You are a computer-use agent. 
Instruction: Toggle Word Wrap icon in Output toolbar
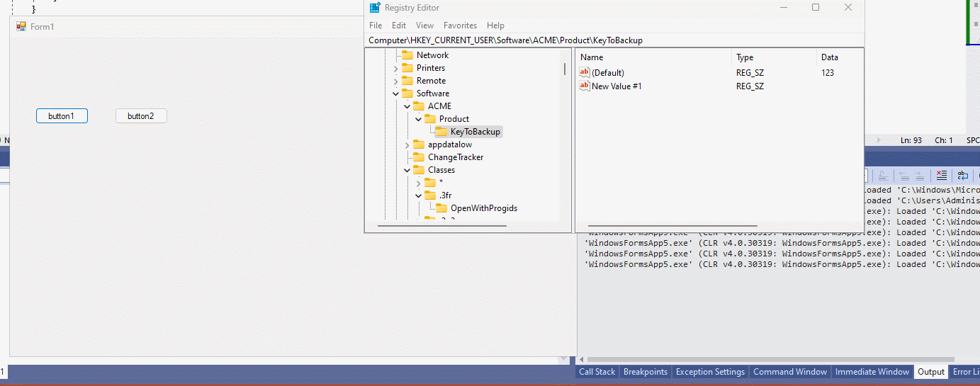(963, 176)
